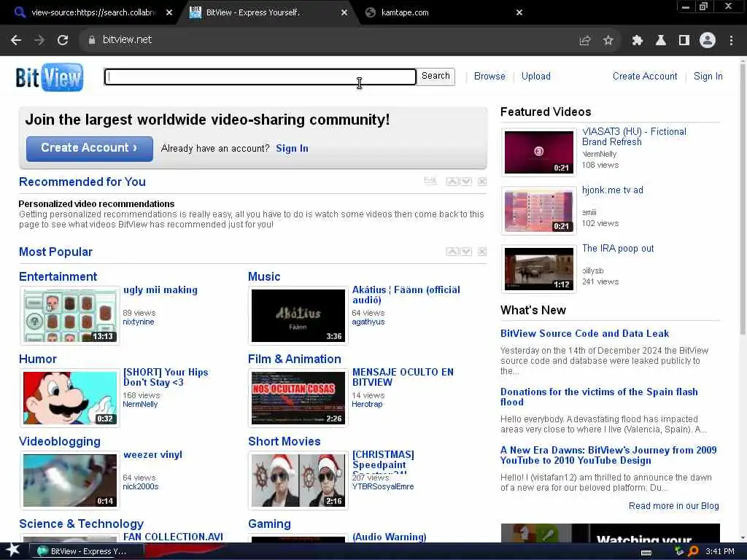Toggle the browser side panel icon

point(684,41)
